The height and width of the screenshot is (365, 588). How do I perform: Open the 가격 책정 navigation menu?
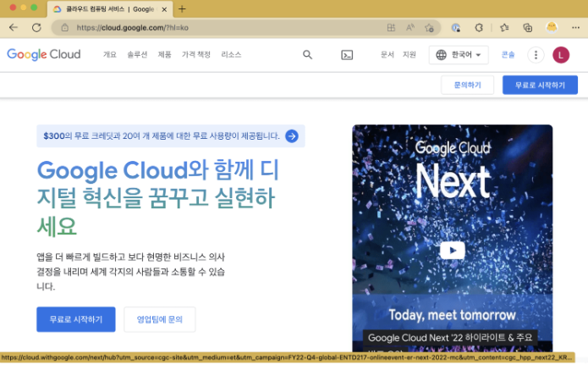[x=196, y=55]
